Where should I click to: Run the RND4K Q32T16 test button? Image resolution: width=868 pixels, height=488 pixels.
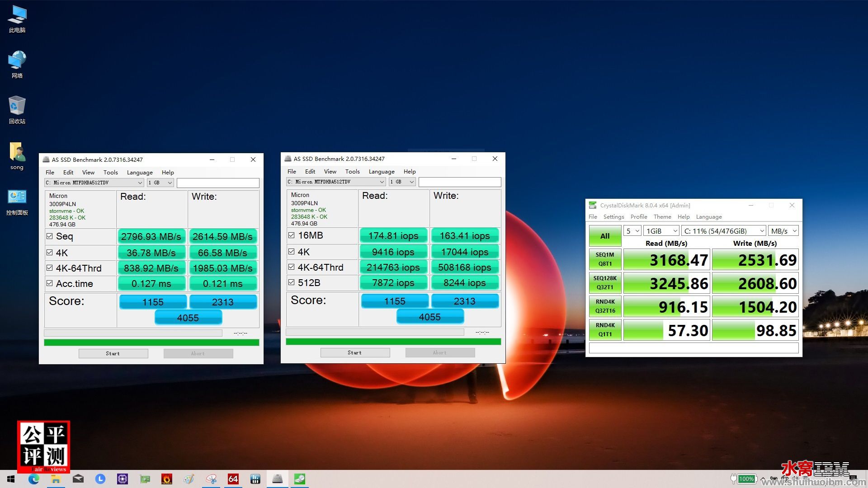point(605,306)
